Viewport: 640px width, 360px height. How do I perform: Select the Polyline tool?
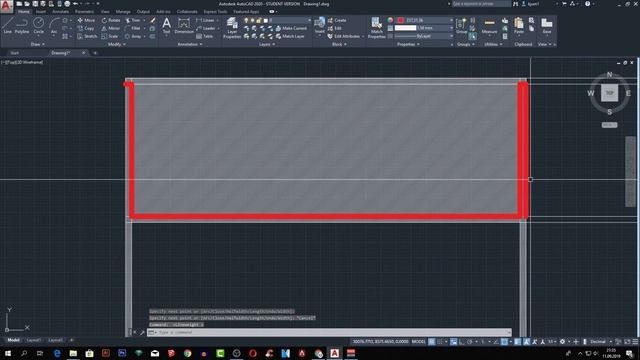(22, 25)
